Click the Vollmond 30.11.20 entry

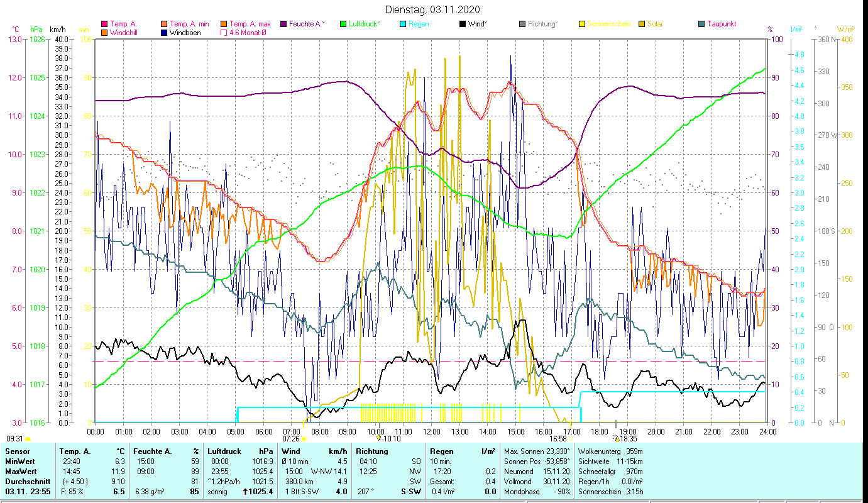(537, 482)
